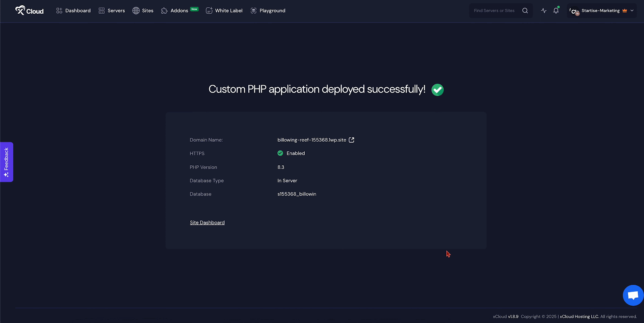Click domain billowing-reef-155368.1wp.site
Viewport: 644px width, 323px height.
click(312, 140)
